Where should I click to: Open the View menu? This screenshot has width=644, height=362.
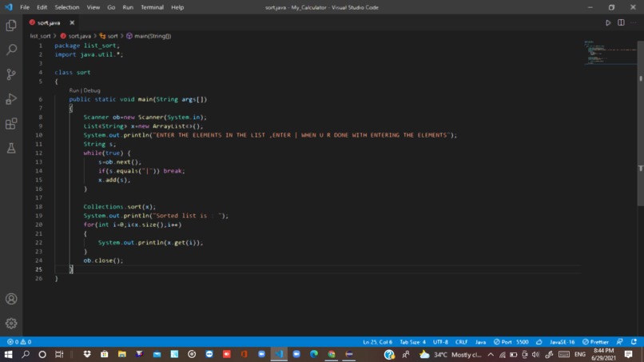pos(93,7)
